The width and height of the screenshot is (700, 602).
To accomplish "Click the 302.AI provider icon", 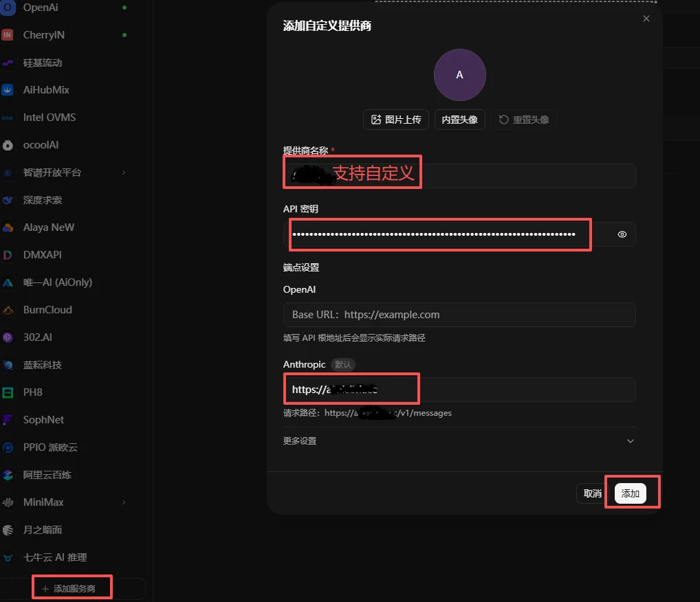I will pyautogui.click(x=8, y=337).
